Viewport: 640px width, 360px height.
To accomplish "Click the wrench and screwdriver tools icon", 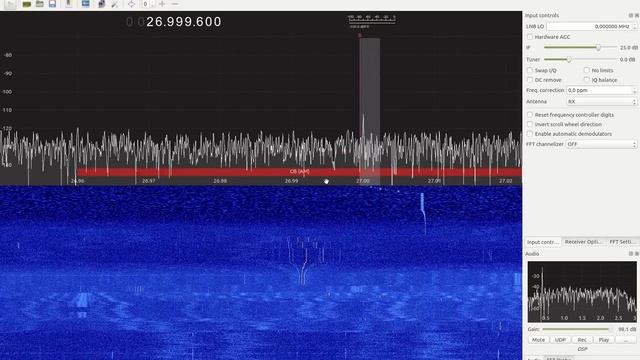I will pos(115,4).
